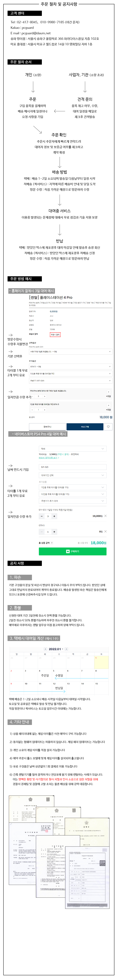Click the 5/1~5/3 date input field

pyautogui.click(x=73, y=467)
